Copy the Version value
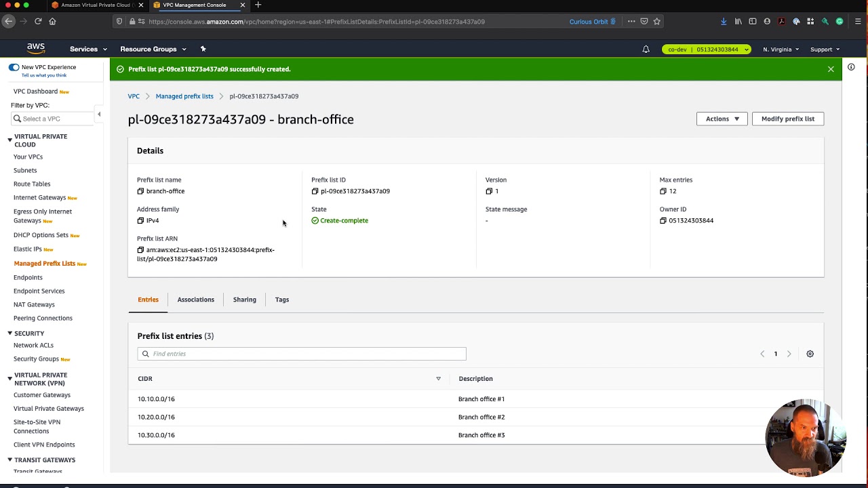The image size is (868, 488). 489,191
